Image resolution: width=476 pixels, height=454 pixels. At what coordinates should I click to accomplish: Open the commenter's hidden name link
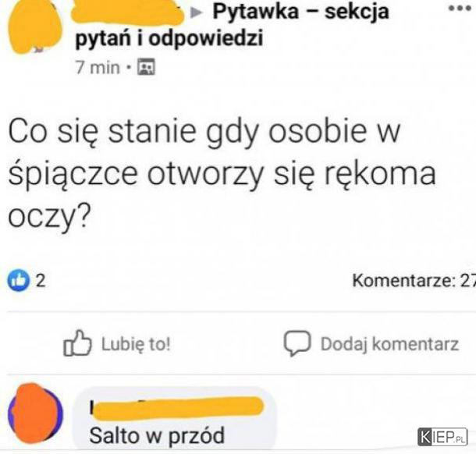pos(176,408)
